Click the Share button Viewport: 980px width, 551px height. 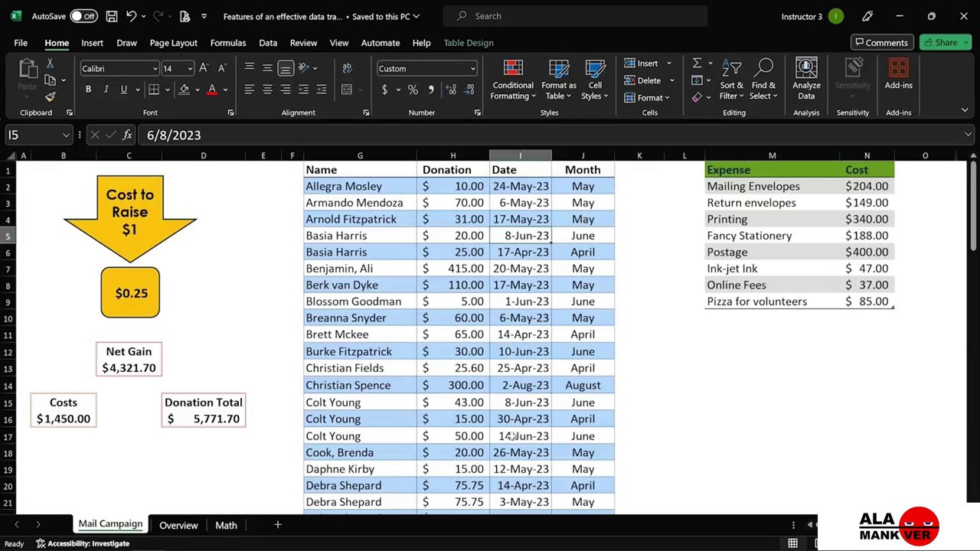pyautogui.click(x=946, y=43)
